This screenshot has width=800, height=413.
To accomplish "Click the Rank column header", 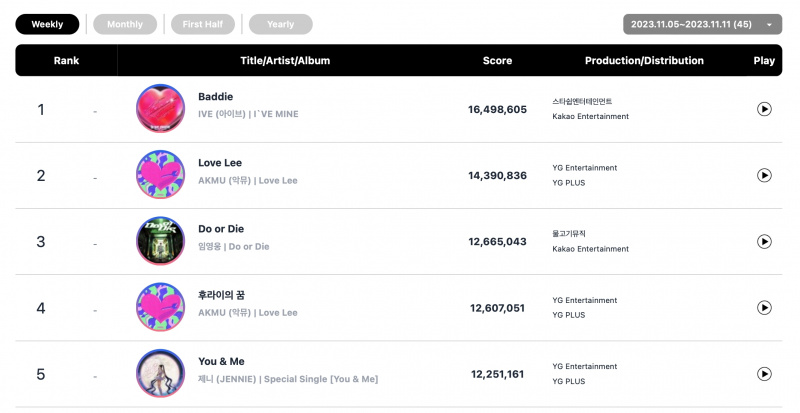I will click(x=66, y=60).
